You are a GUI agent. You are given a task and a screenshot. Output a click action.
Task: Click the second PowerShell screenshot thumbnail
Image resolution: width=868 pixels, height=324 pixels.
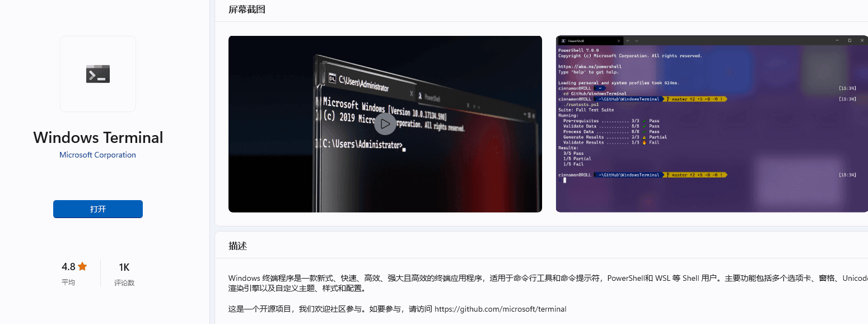711,124
